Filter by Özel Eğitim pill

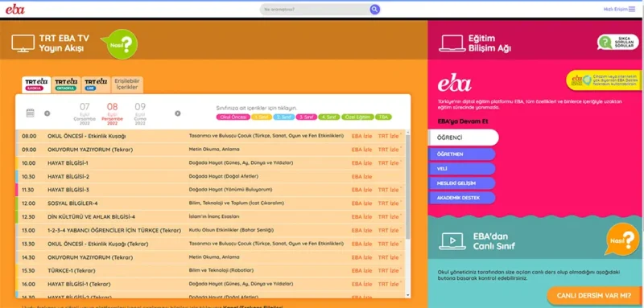pos(357,117)
